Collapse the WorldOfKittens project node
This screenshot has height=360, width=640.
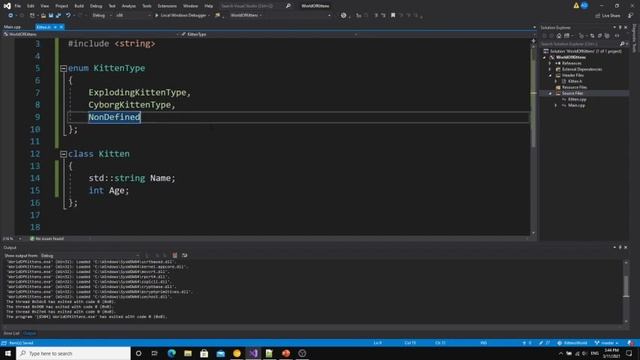(544, 58)
